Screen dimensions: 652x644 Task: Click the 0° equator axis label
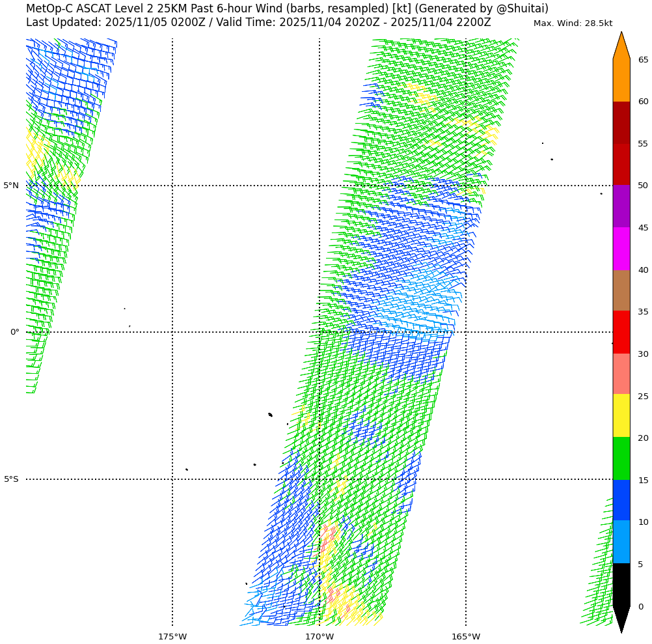pos(14,332)
